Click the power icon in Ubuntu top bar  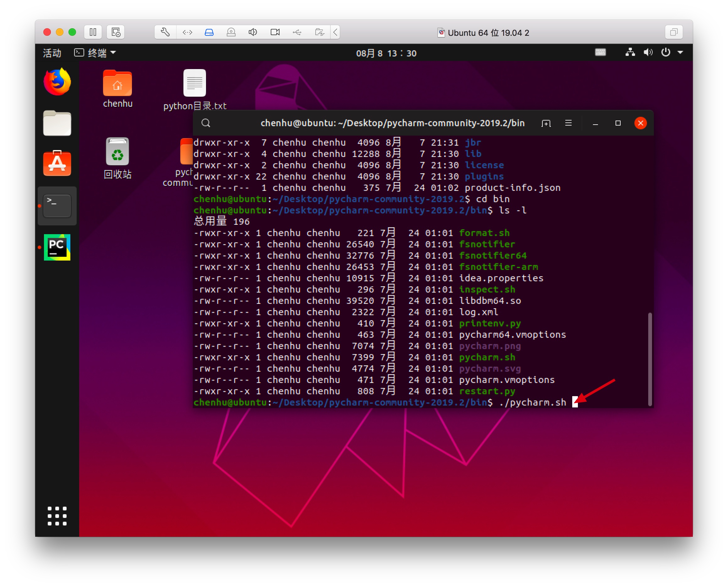(666, 52)
